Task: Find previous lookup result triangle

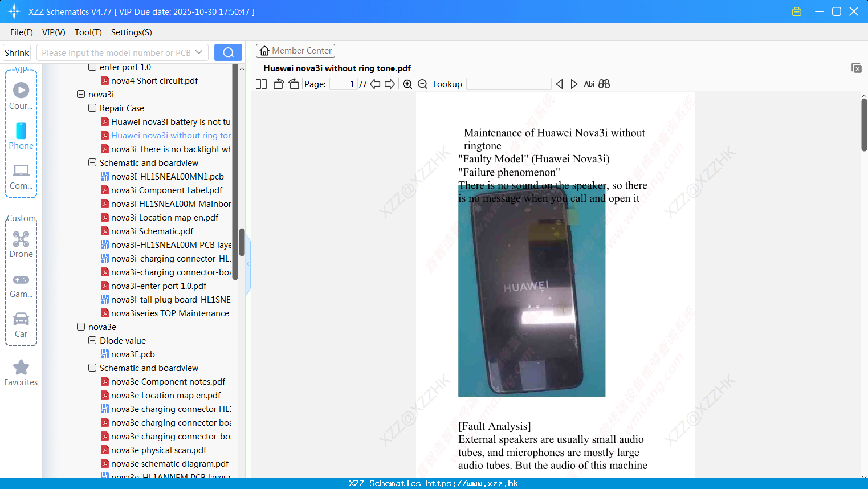Action: (559, 84)
